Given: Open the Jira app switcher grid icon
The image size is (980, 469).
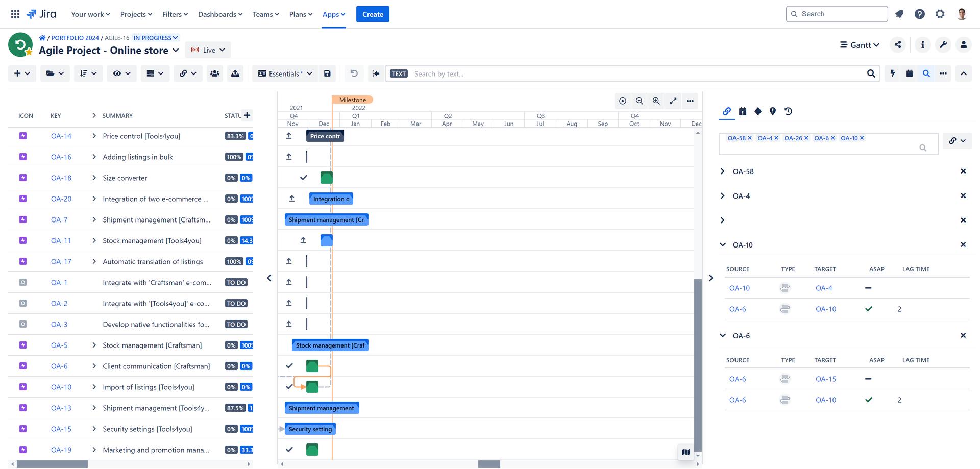Looking at the screenshot, I should coord(15,14).
